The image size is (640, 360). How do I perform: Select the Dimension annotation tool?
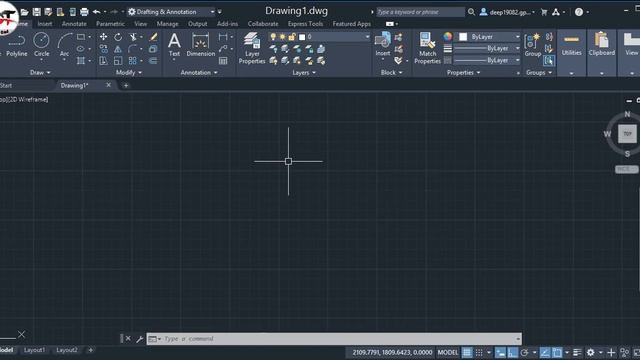point(200,45)
